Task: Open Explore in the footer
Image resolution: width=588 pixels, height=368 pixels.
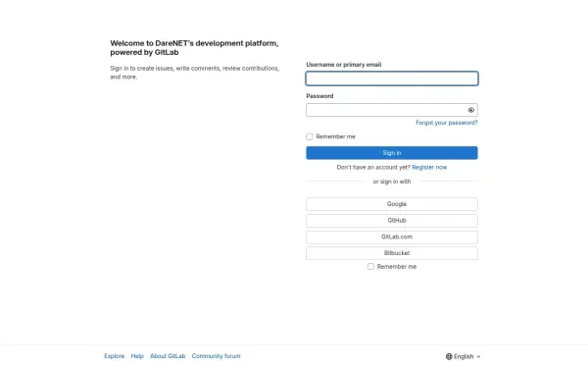Action: click(115, 356)
